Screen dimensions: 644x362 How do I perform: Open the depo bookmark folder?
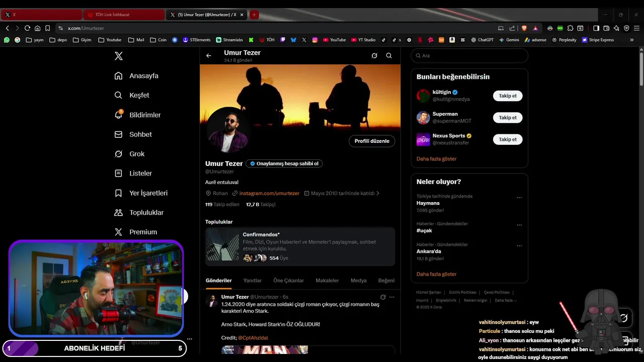pyautogui.click(x=58, y=40)
